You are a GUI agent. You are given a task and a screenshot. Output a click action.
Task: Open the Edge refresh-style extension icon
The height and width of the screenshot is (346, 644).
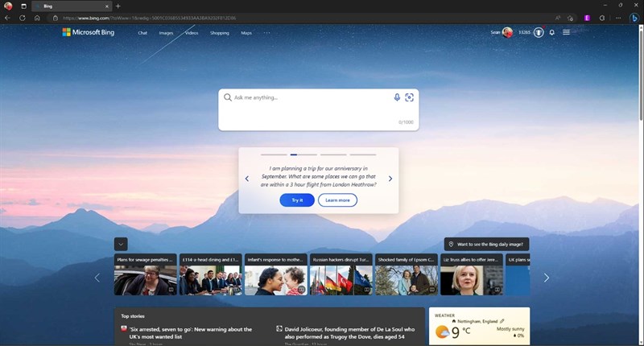pyautogui.click(x=602, y=18)
